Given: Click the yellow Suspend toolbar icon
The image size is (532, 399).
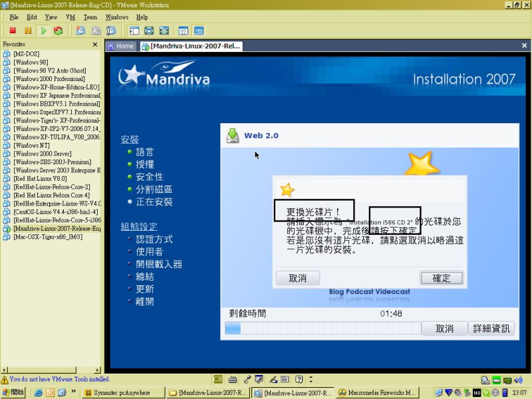Looking at the screenshot, I should pyautogui.click(x=28, y=31).
